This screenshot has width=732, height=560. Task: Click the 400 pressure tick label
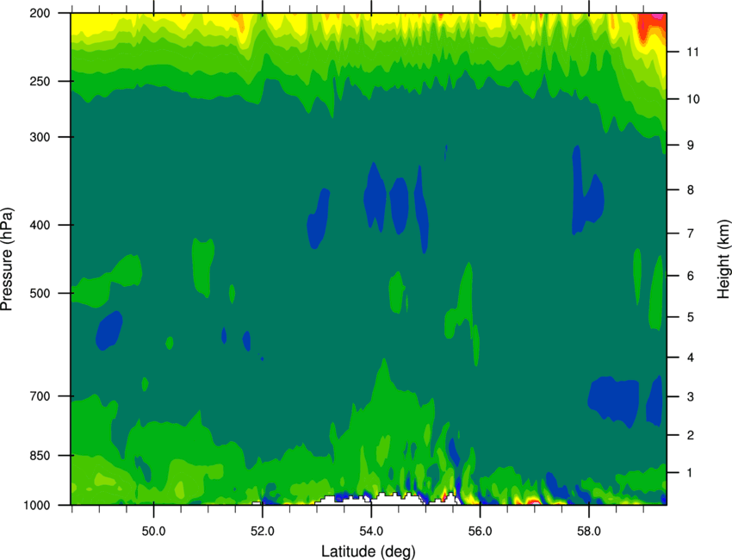[40, 225]
